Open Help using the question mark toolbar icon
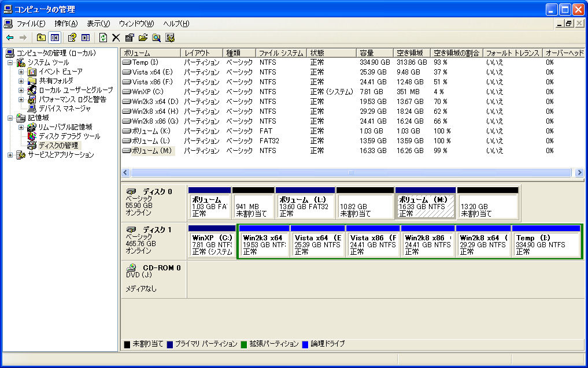Screen dimensions: 588x368 pos(72,38)
